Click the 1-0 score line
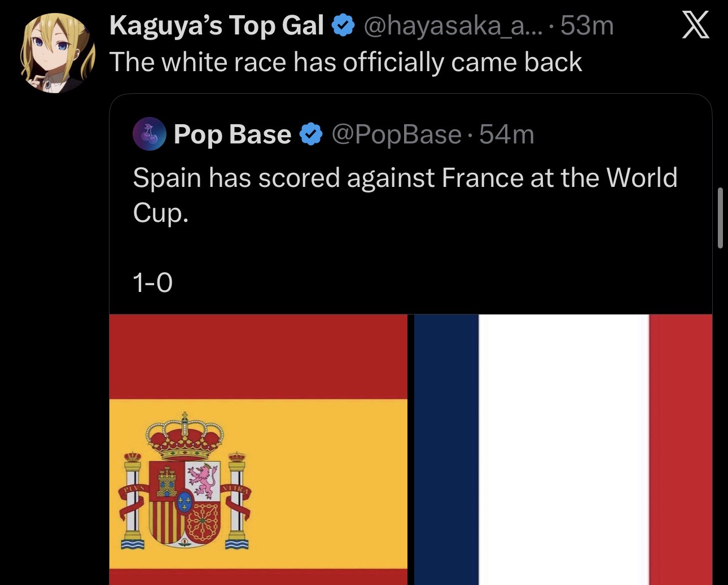Image resolution: width=728 pixels, height=585 pixels. point(152,283)
